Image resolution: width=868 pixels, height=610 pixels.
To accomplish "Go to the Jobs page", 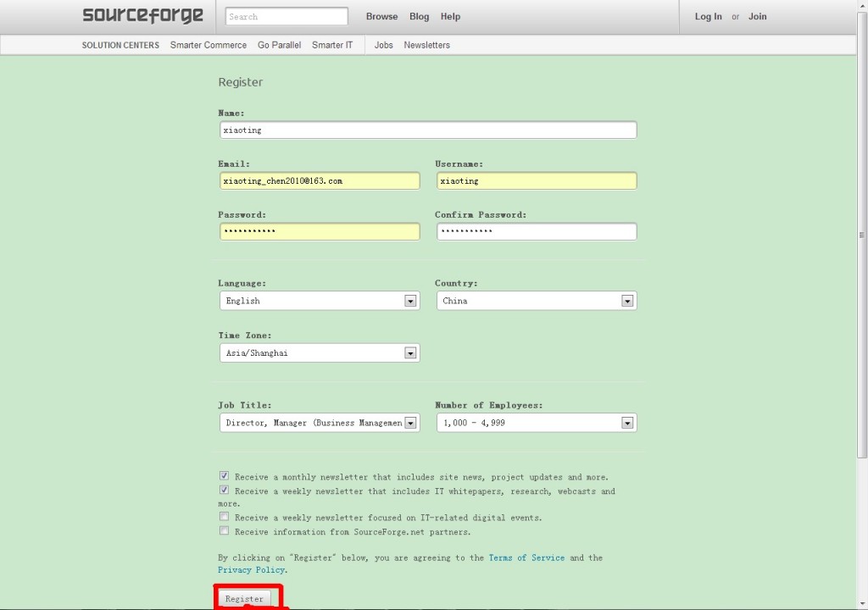I will pyautogui.click(x=383, y=46).
